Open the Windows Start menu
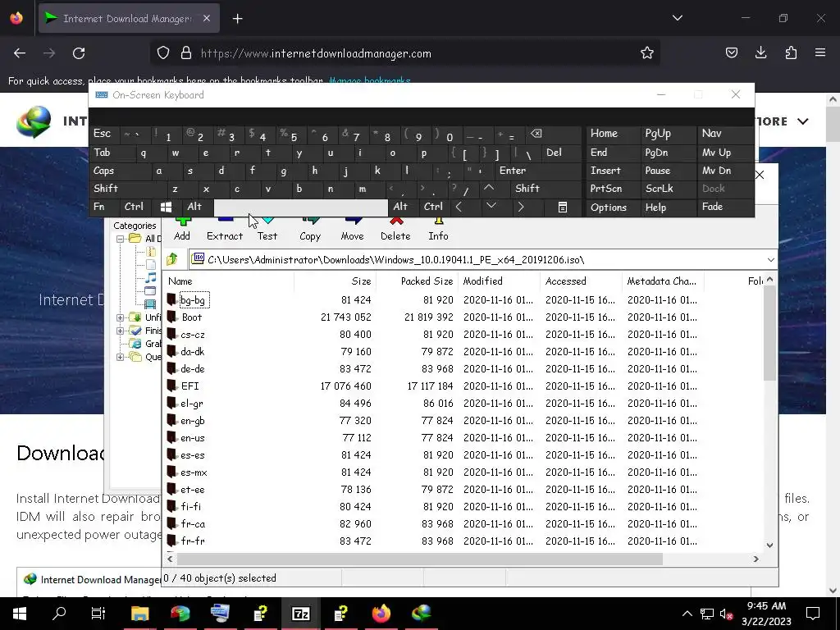 pos(20,614)
